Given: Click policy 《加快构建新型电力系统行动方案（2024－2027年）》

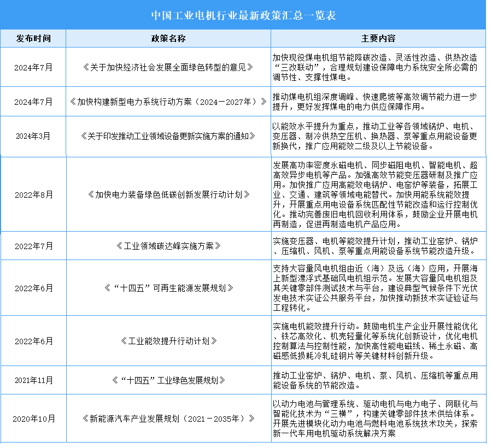Looking at the screenshot, I should (168, 102).
